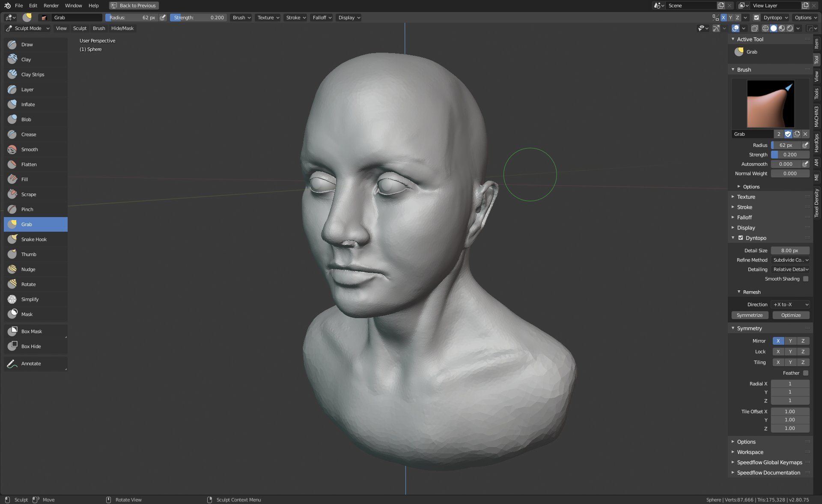Expand the Falloff panel
The image size is (822, 504).
(x=744, y=218)
